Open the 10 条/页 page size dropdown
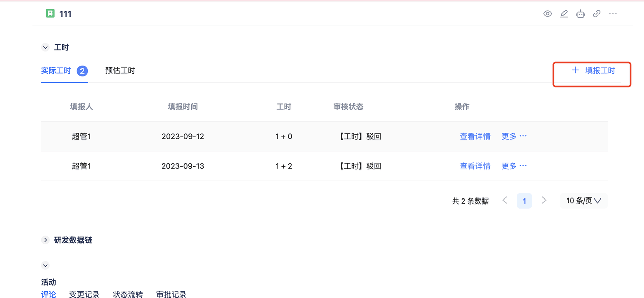Image resolution: width=644 pixels, height=298 pixels. point(584,201)
